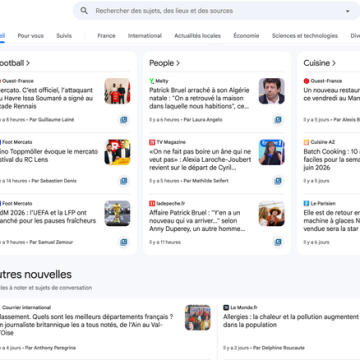Click the Cuisine AZ source icon
This screenshot has height=360, width=360.
(x=306, y=142)
